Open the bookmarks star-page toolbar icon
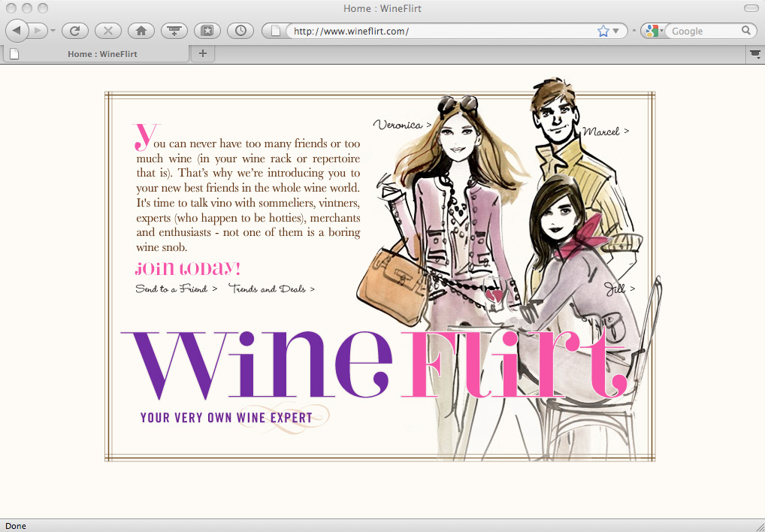The width and height of the screenshot is (765, 532). click(x=207, y=31)
